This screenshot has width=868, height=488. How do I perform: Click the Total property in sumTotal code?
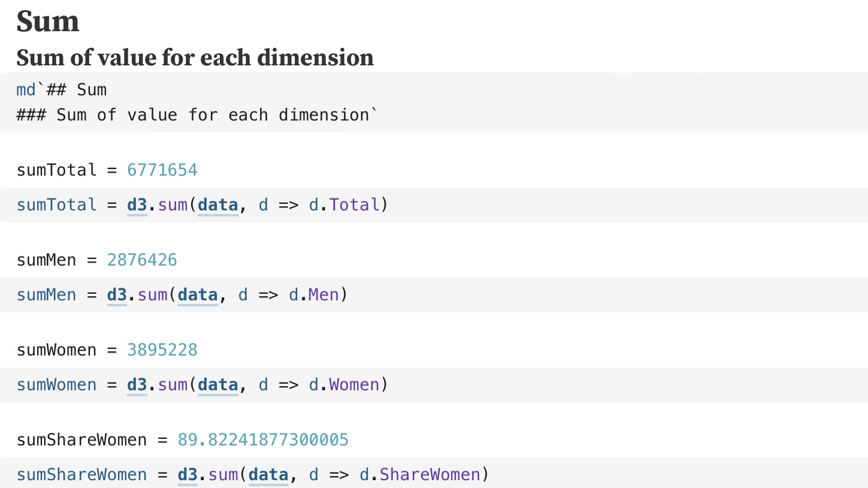355,205
